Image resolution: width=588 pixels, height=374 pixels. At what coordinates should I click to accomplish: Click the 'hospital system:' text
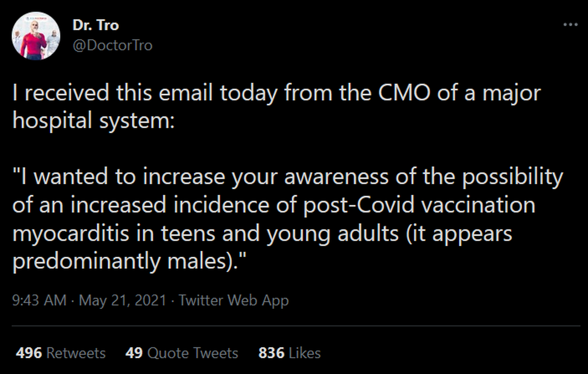93,121
